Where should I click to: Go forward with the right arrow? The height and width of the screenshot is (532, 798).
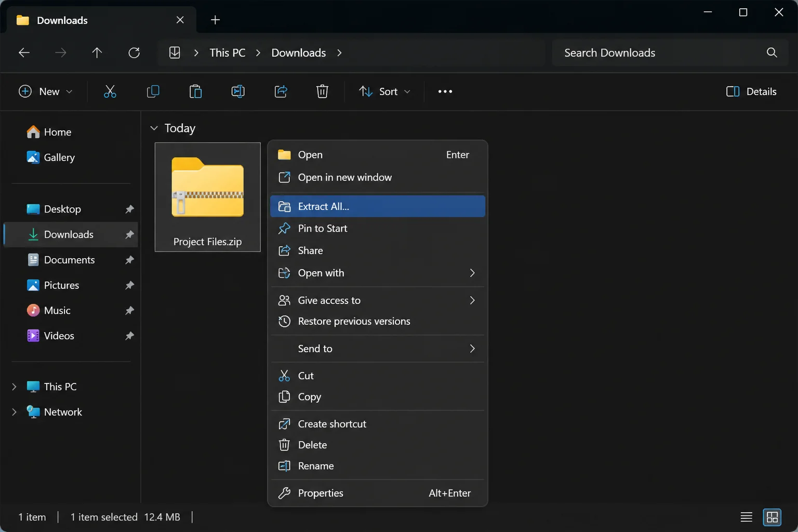click(x=61, y=52)
